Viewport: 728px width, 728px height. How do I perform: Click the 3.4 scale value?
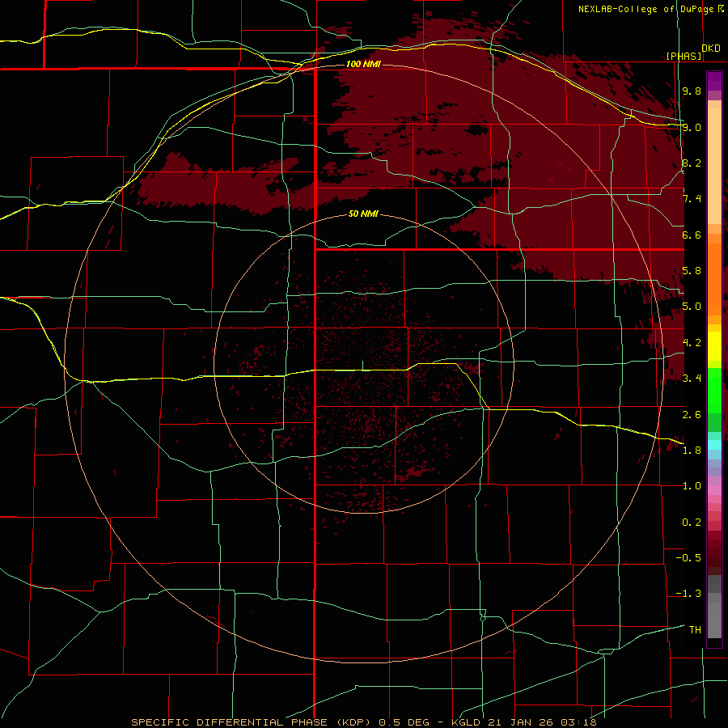pyautogui.click(x=692, y=379)
